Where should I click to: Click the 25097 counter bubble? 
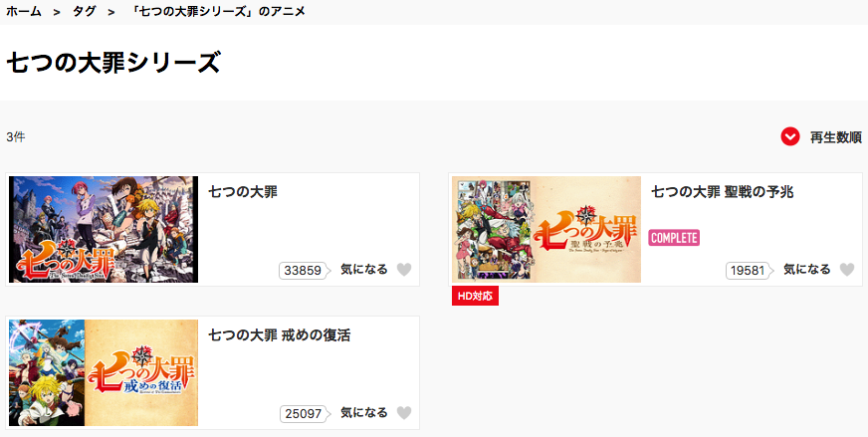[x=304, y=414]
